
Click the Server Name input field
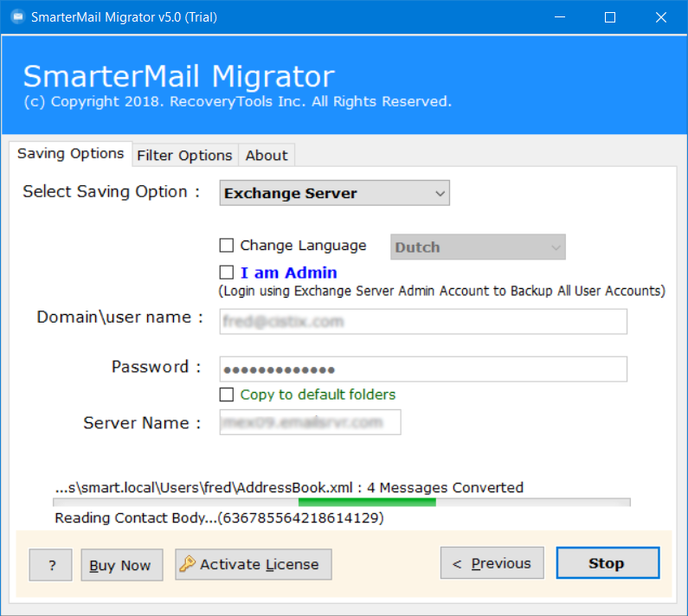tap(310, 422)
